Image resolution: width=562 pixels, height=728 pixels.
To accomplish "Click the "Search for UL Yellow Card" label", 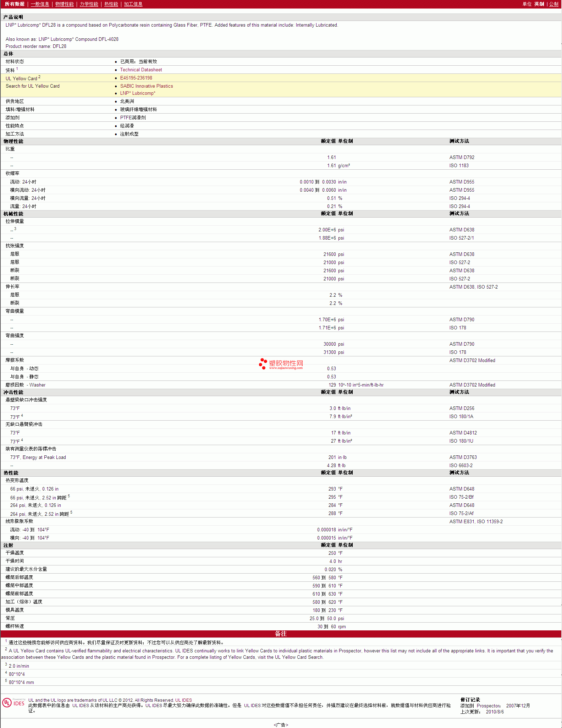I will (x=33, y=86).
